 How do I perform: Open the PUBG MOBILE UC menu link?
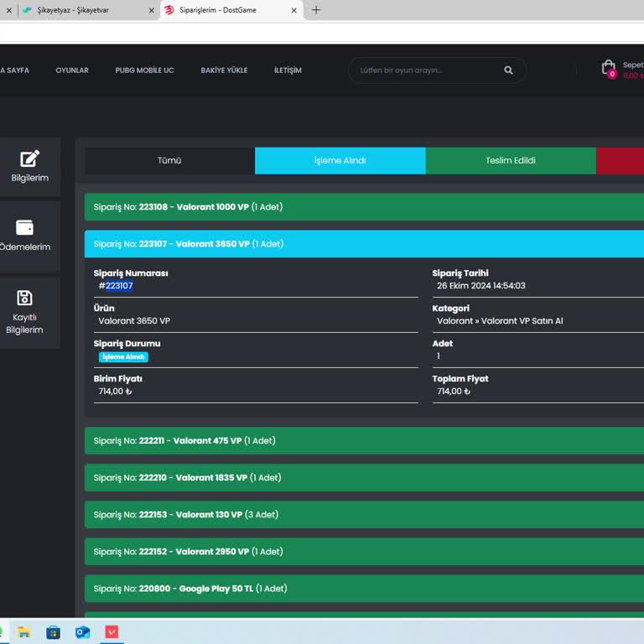pos(144,70)
